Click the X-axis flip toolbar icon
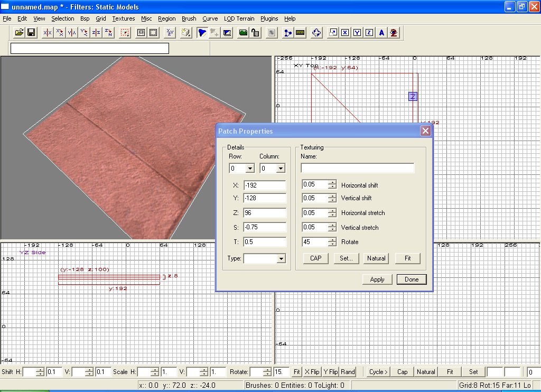The image size is (541, 392). (x=48, y=33)
